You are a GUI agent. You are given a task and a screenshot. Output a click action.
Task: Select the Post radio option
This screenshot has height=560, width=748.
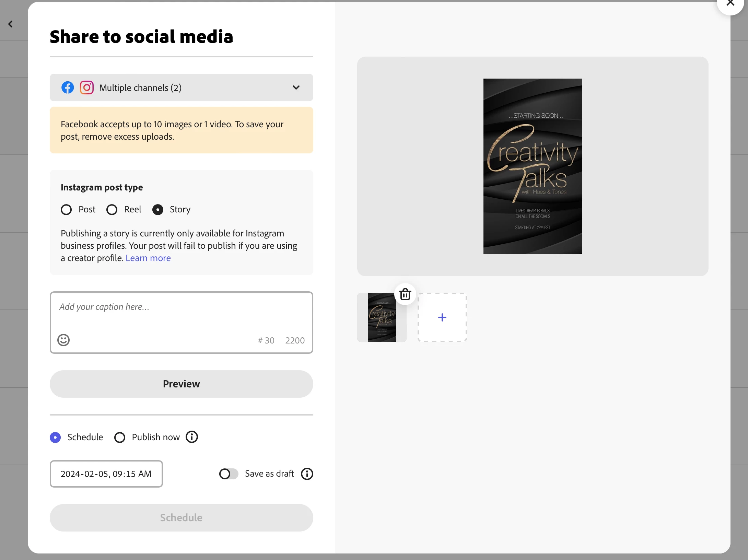66,210
